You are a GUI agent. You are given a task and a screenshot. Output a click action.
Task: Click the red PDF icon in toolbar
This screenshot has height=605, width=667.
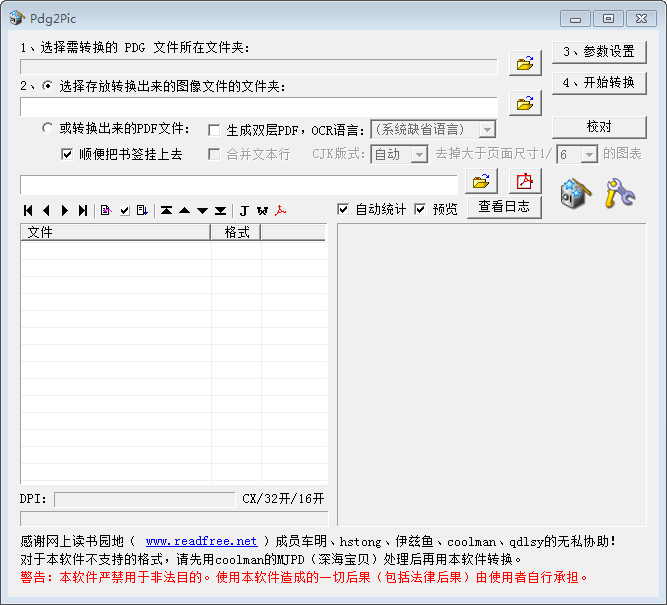point(281,211)
